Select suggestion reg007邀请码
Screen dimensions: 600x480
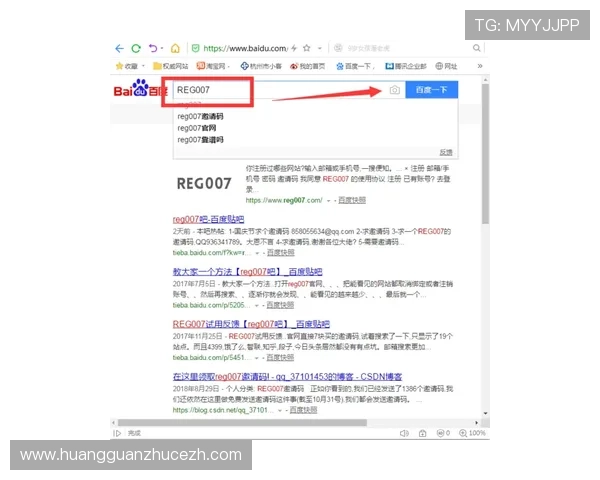pyautogui.click(x=200, y=116)
